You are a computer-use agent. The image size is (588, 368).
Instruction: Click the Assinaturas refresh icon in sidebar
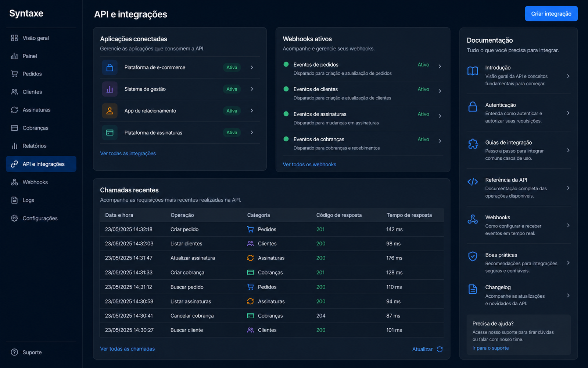pyautogui.click(x=14, y=110)
